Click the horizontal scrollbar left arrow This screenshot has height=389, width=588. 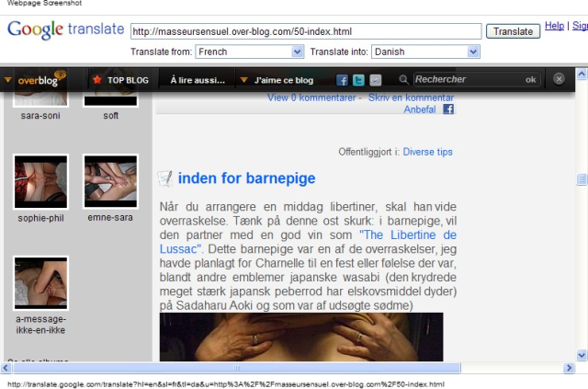(x=6, y=368)
